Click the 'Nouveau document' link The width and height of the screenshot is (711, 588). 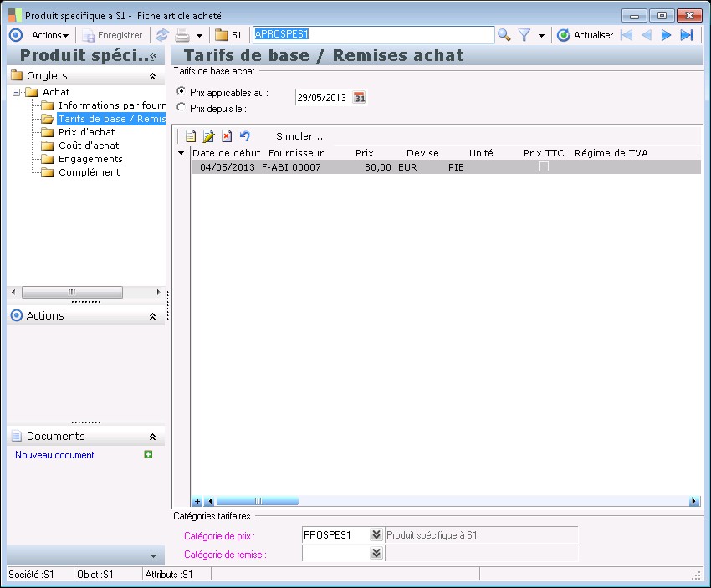(x=54, y=455)
